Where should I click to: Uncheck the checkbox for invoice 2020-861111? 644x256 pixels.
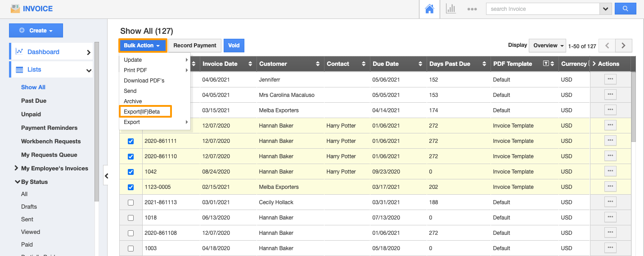point(131,141)
